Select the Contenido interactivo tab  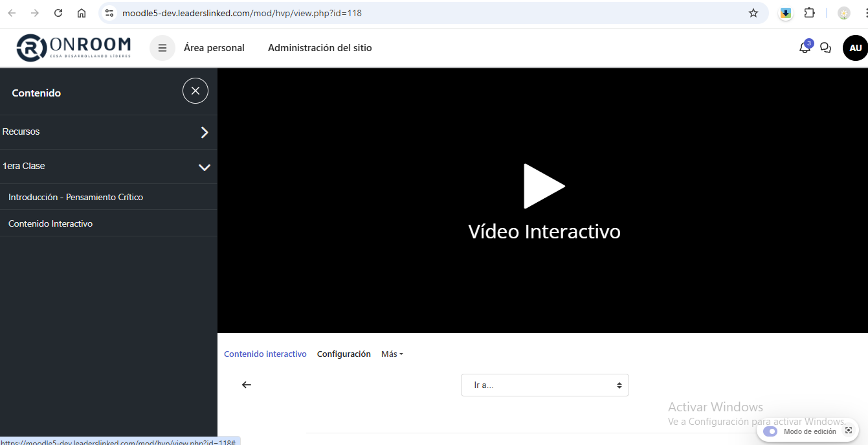pyautogui.click(x=265, y=354)
